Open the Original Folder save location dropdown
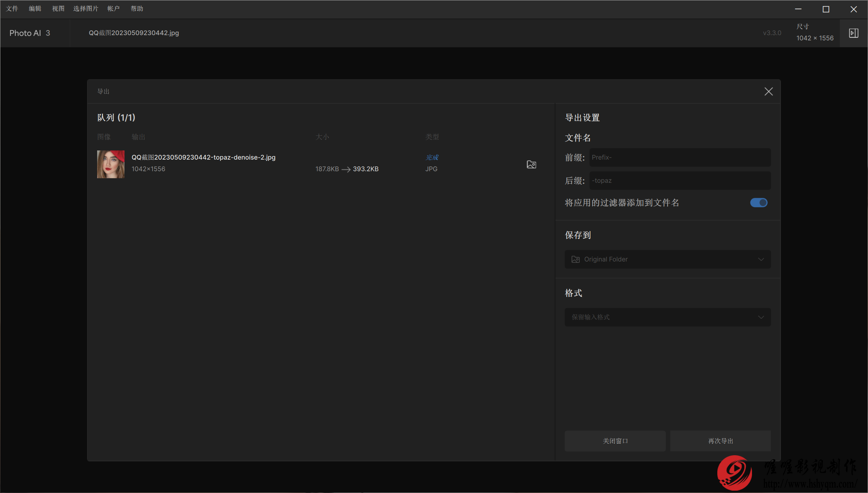The width and height of the screenshot is (868, 493). pos(668,259)
